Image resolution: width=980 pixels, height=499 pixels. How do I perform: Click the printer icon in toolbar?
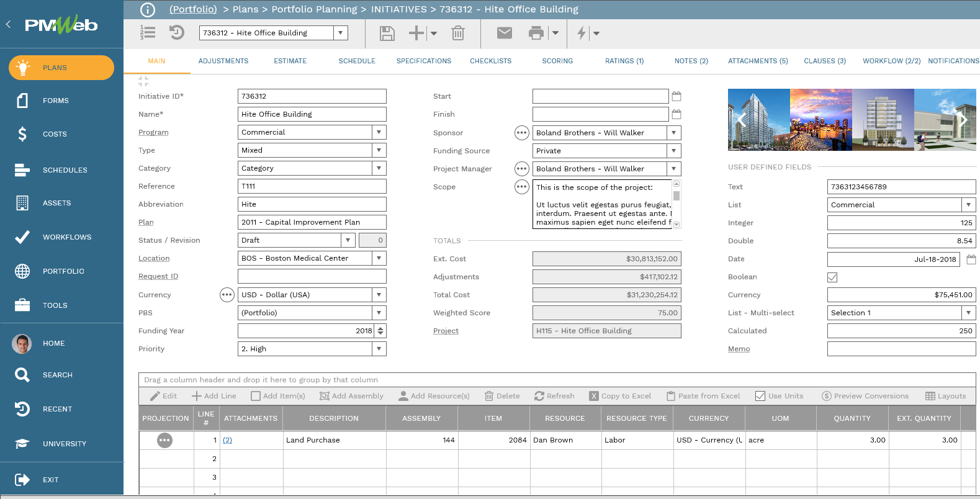536,34
